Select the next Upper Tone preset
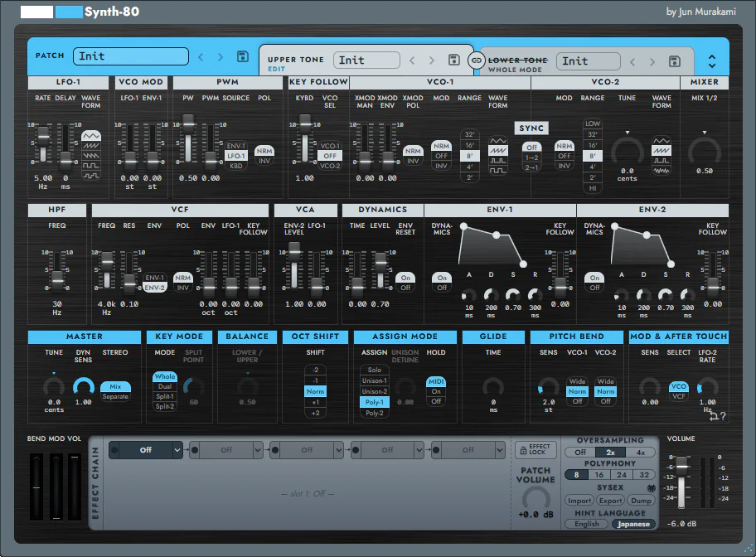The height and width of the screenshot is (557, 756). pyautogui.click(x=432, y=61)
